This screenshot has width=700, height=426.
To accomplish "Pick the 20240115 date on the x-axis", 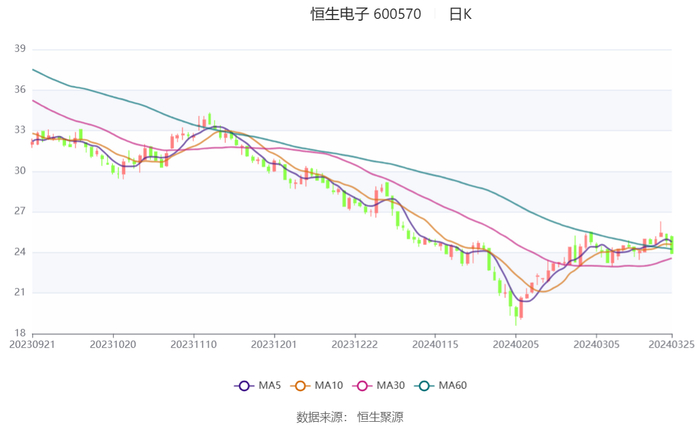I will [434, 345].
